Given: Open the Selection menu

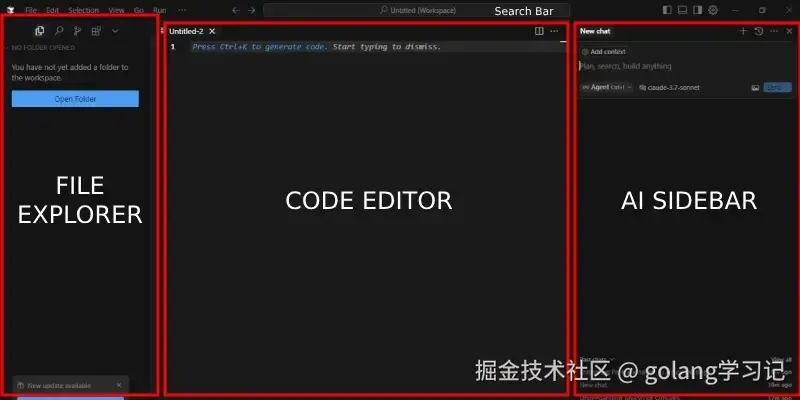Looking at the screenshot, I should [x=84, y=10].
